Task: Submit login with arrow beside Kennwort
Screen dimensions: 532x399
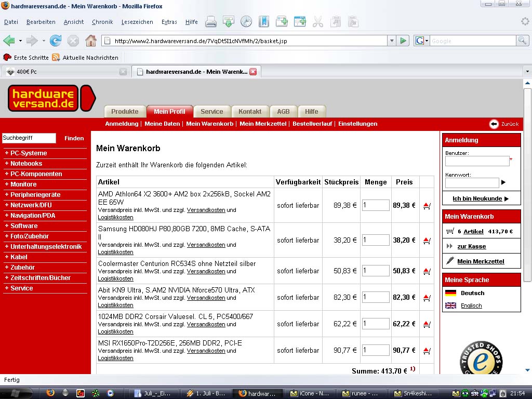Action: point(503,182)
